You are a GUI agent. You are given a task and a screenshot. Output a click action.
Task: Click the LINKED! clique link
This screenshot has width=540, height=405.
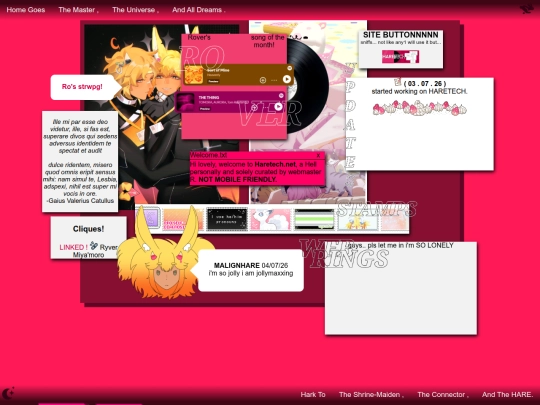point(73,247)
